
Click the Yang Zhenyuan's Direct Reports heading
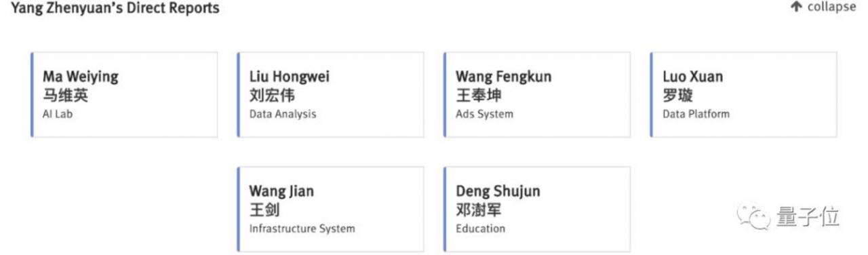[114, 9]
